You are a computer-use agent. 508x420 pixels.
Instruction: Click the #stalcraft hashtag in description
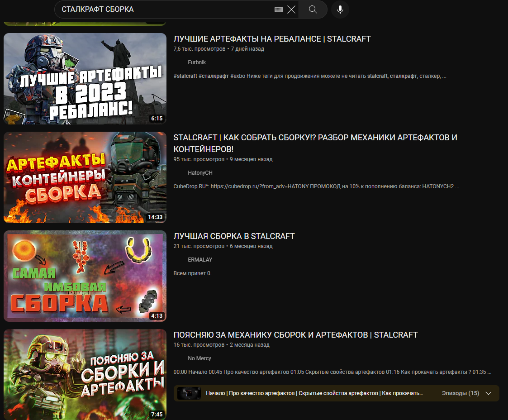tap(185, 76)
